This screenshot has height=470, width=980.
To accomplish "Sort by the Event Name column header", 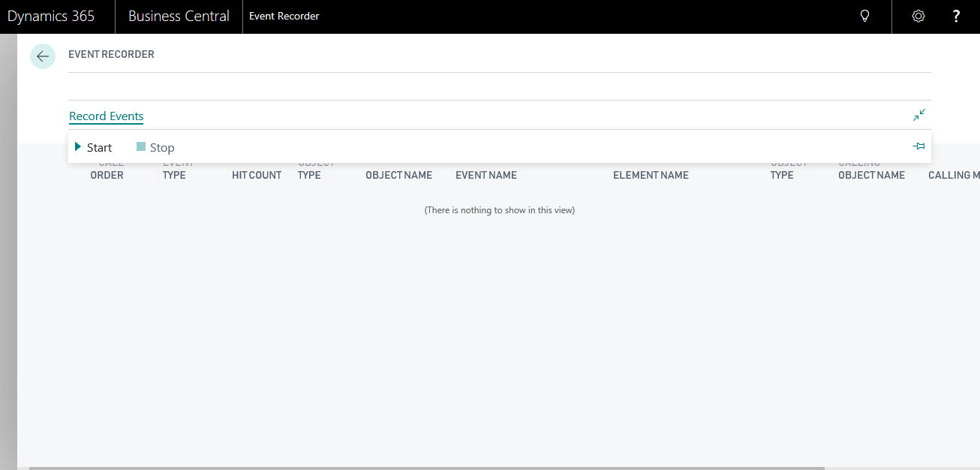I will (485, 174).
